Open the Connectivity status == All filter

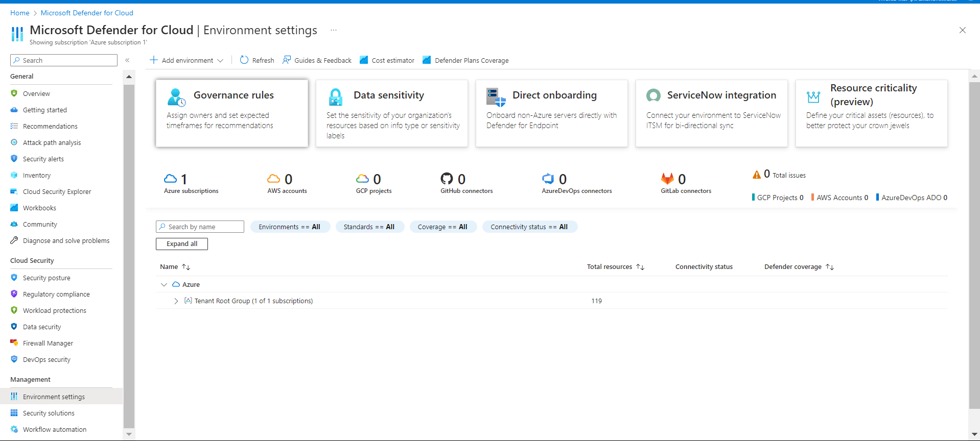pyautogui.click(x=529, y=227)
